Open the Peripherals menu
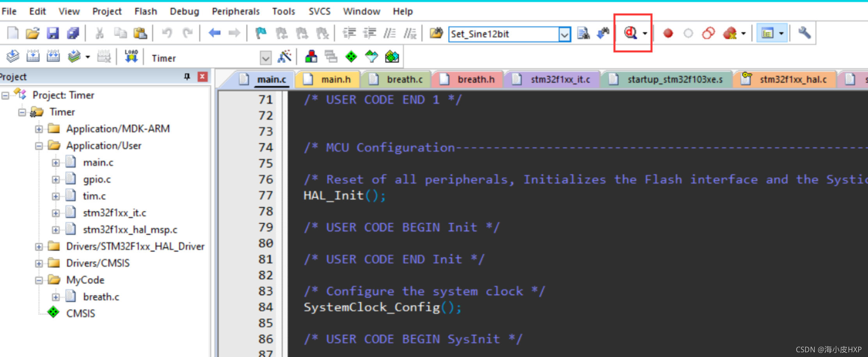868x357 pixels. pyautogui.click(x=235, y=11)
